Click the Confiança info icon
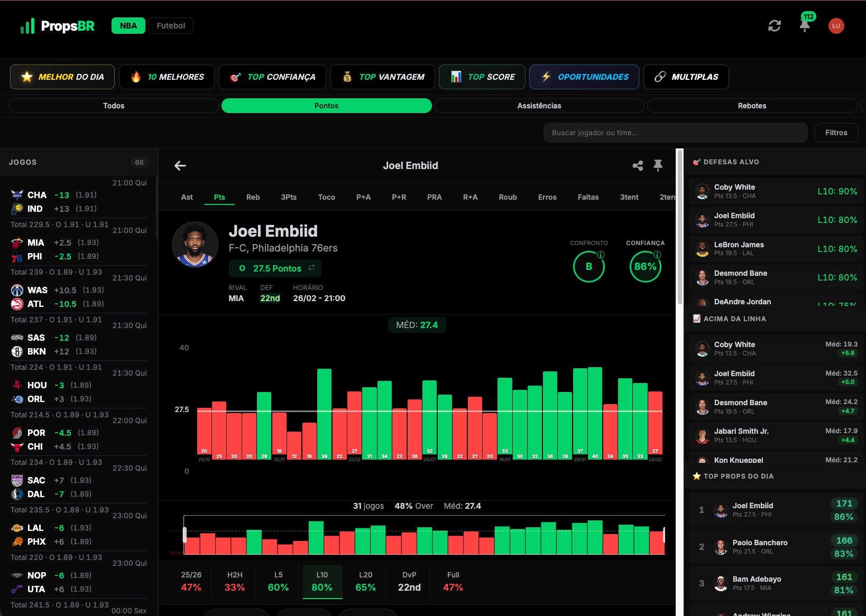Viewport: 866px width, 616px height. (x=657, y=255)
